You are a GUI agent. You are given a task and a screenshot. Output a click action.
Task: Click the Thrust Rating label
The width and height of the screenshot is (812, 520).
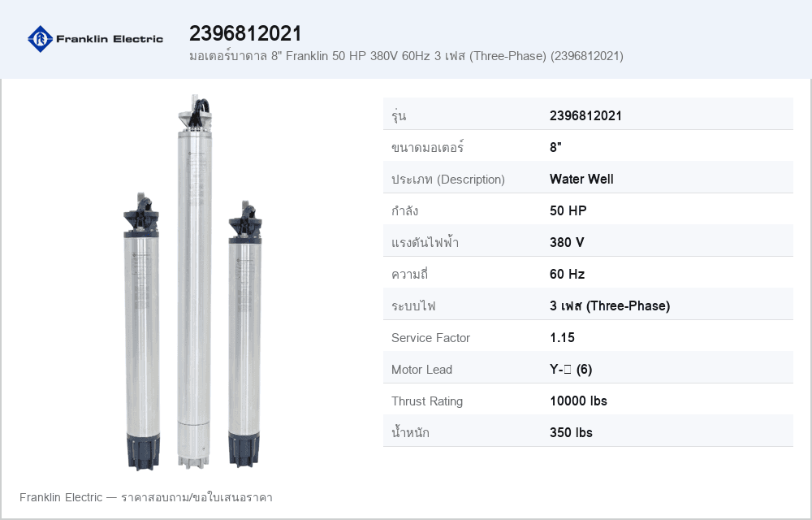coord(427,401)
